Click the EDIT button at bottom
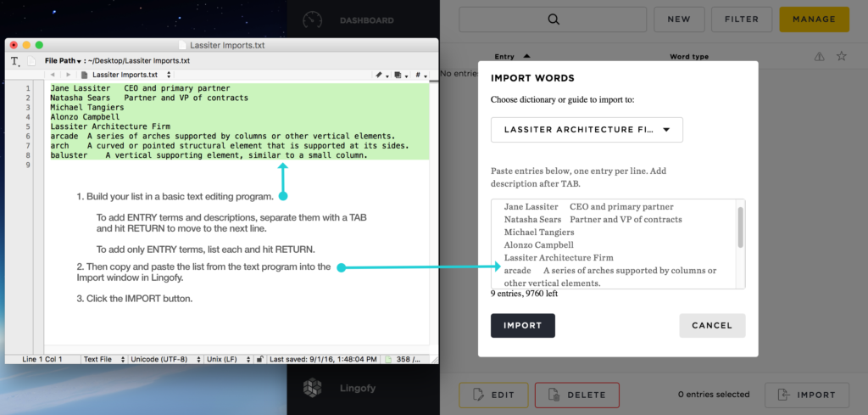 point(494,395)
